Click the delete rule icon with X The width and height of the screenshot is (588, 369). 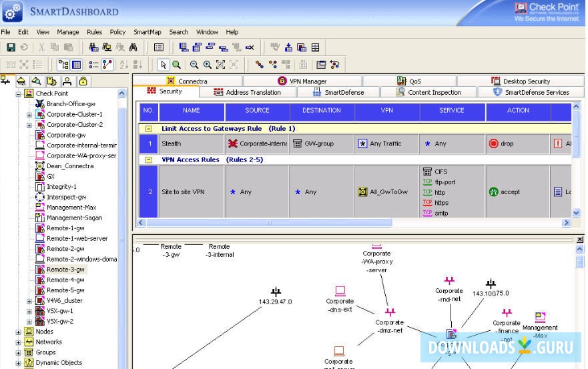(x=250, y=47)
